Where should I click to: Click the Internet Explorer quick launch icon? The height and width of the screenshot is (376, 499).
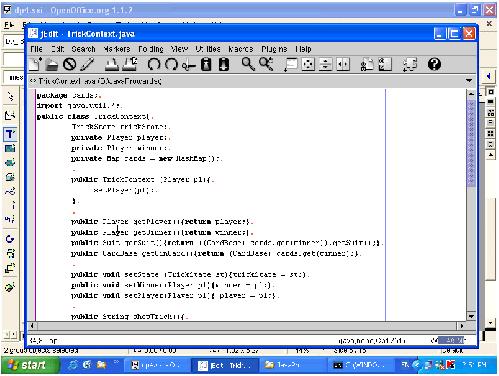pos(72,365)
